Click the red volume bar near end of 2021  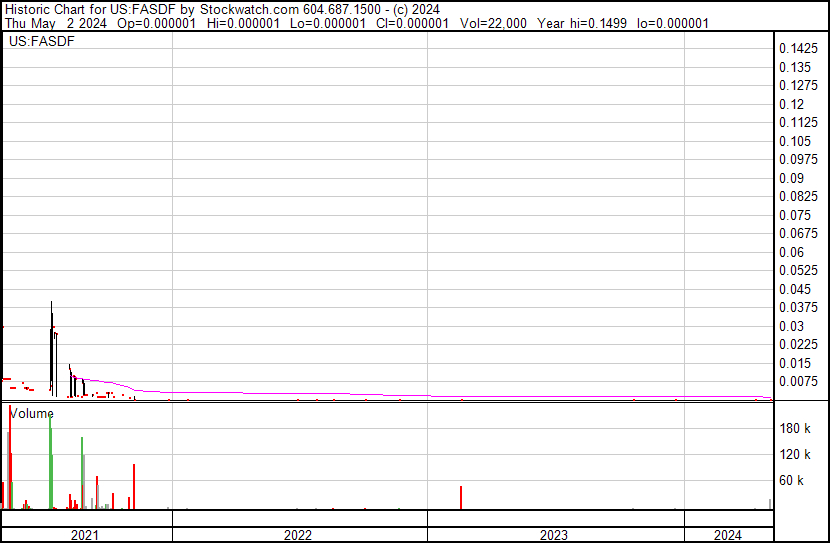tap(134, 487)
